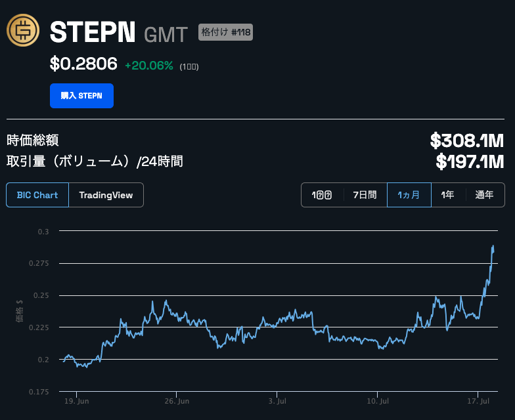515x420 pixels.
Task: Click the 3. Jul axis label
Action: (x=277, y=401)
